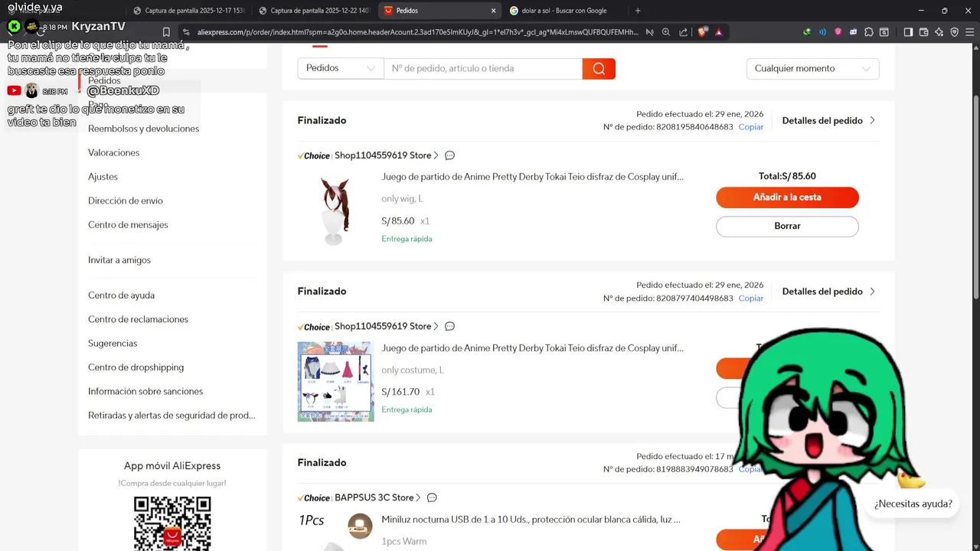This screenshot has height=551, width=980.
Task: Click the Brave VPN shield icon
Action: [x=954, y=32]
